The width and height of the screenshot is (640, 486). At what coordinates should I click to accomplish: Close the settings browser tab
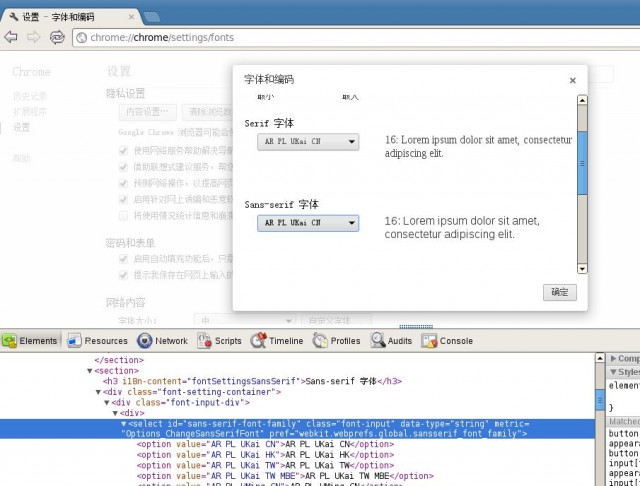[131, 17]
